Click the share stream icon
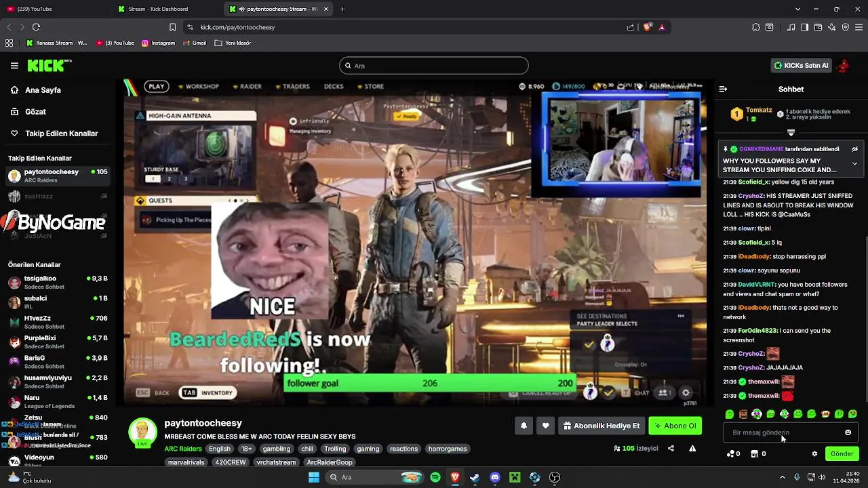The image size is (868, 488). [x=671, y=448]
